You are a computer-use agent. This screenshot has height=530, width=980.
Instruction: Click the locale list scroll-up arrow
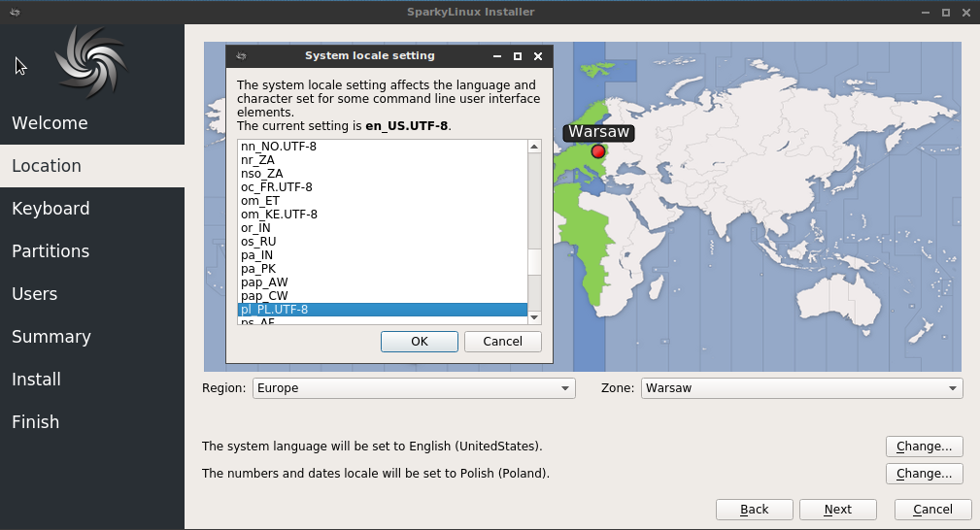point(534,147)
